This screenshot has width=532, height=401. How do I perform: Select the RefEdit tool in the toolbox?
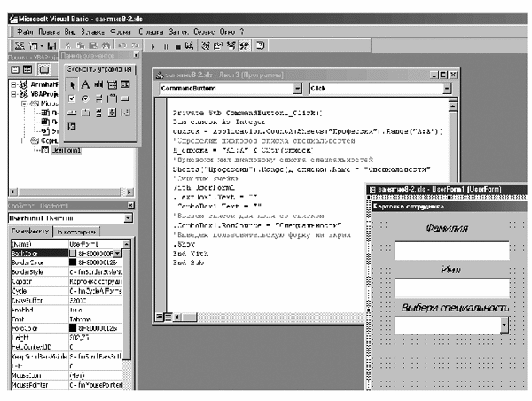click(x=72, y=127)
